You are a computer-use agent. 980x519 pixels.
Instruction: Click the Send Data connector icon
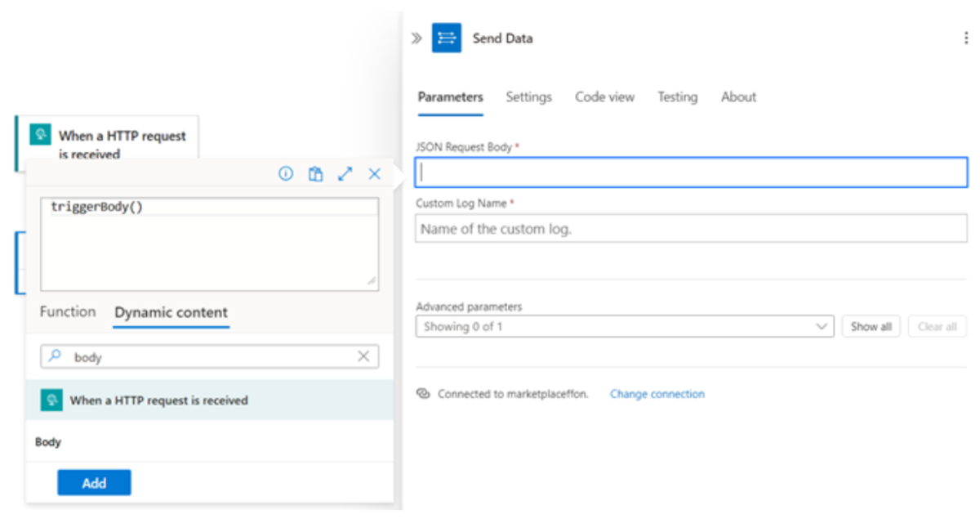[x=447, y=38]
